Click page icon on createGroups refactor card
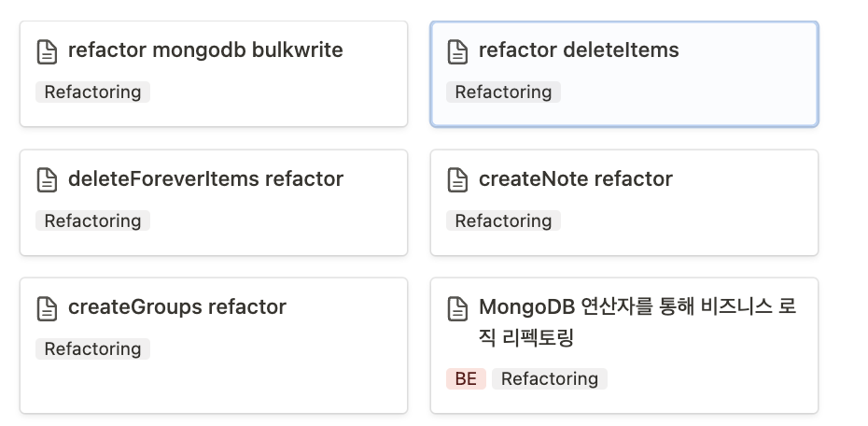 tap(48, 307)
